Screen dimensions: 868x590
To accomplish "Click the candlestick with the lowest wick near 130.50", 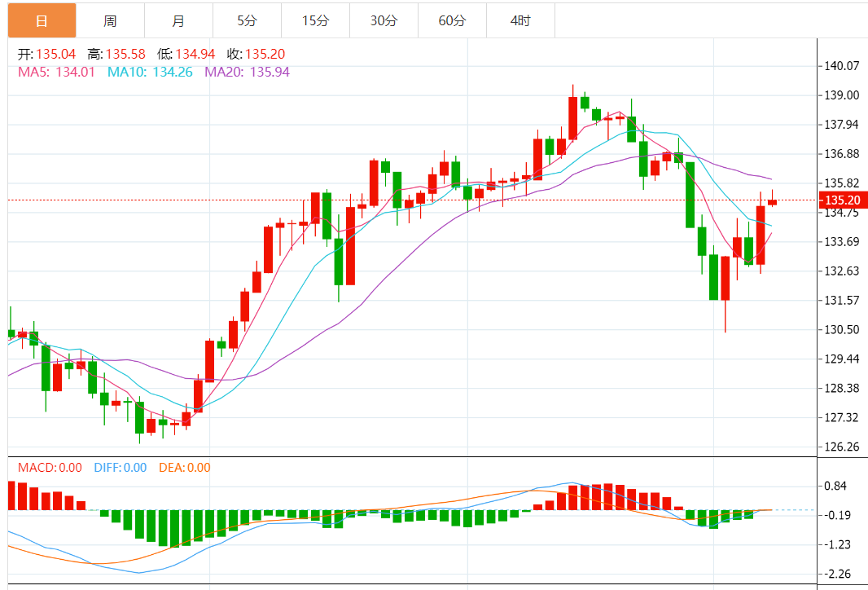I will coord(726,278).
